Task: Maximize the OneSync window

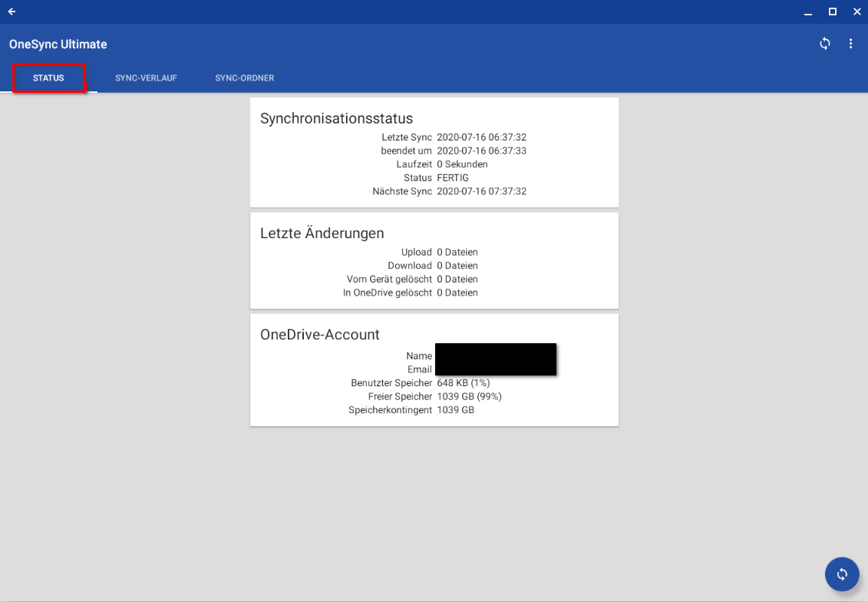Action: tap(833, 12)
